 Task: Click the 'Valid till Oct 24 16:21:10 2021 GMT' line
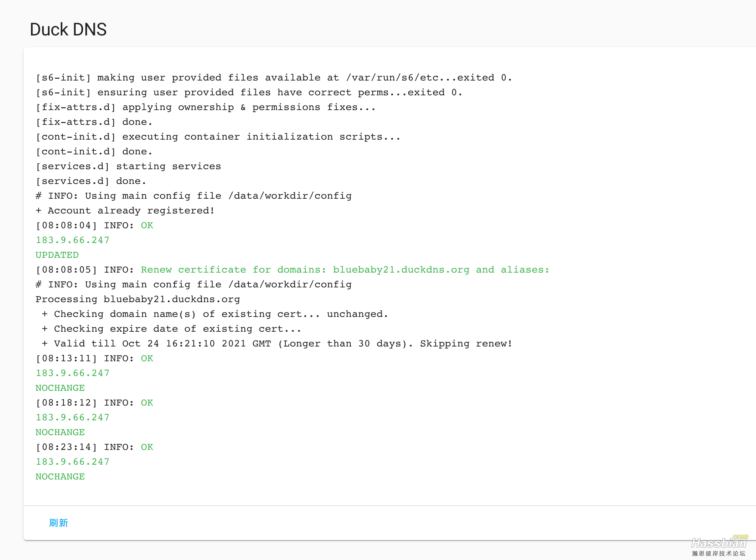277,344
